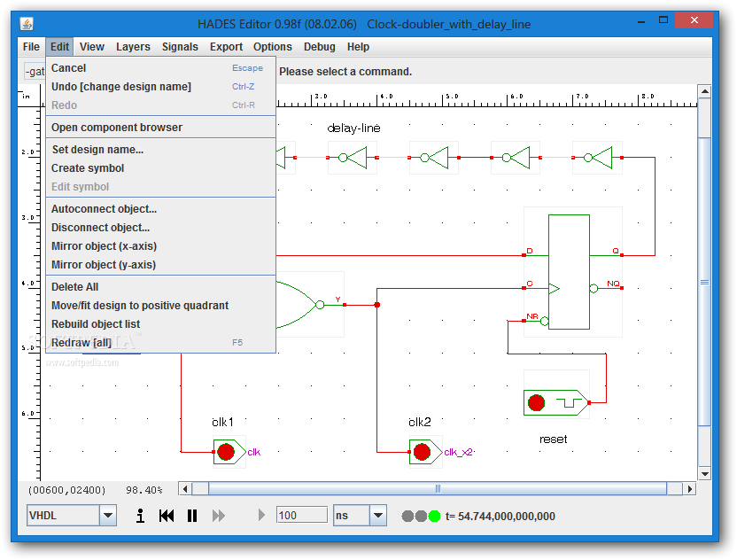737x560 pixels.
Task: Click the vertical scrollbar up arrow
Action: point(704,91)
